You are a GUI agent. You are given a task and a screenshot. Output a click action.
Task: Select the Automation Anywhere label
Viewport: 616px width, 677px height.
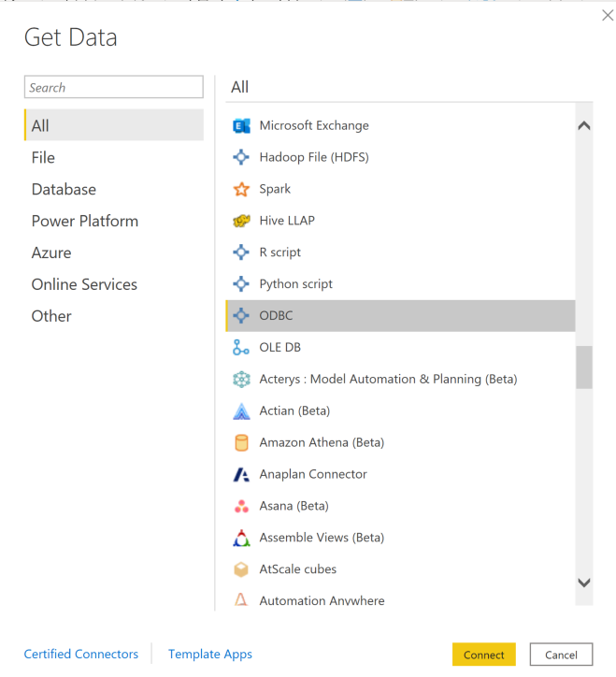(322, 600)
